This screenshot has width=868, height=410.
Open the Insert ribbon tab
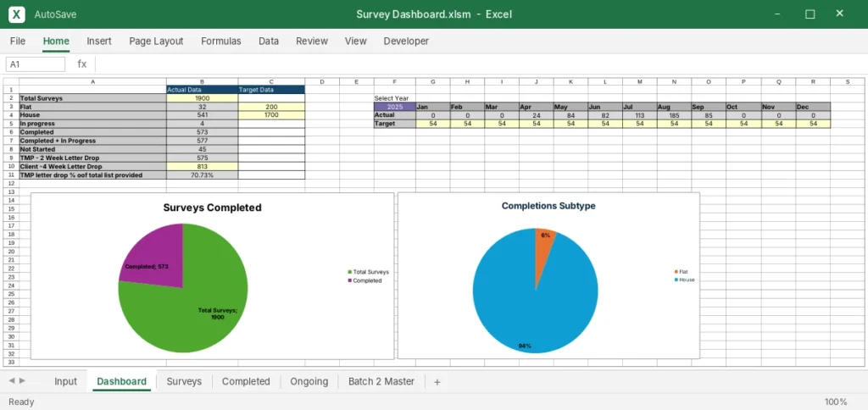(99, 41)
